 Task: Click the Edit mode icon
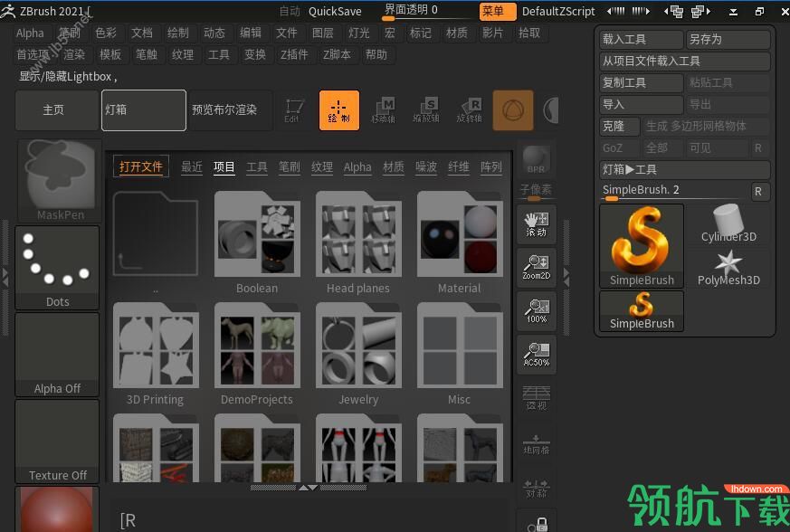pos(294,110)
